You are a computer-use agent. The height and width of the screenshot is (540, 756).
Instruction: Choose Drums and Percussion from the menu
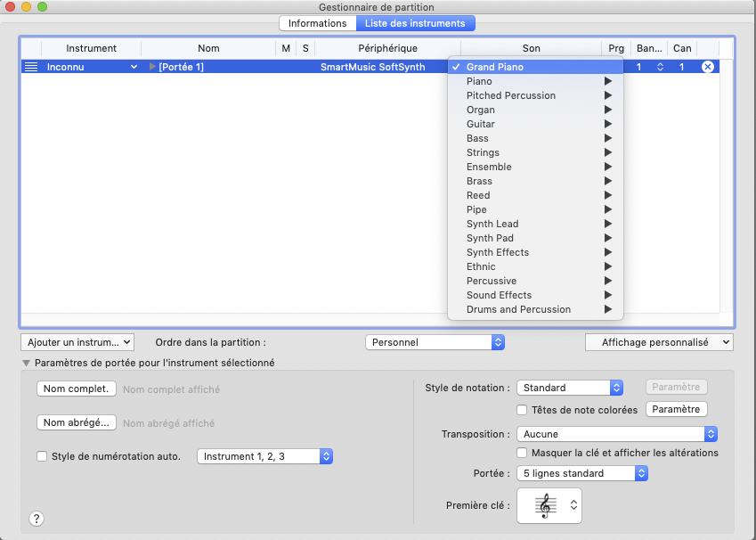pyautogui.click(x=518, y=309)
